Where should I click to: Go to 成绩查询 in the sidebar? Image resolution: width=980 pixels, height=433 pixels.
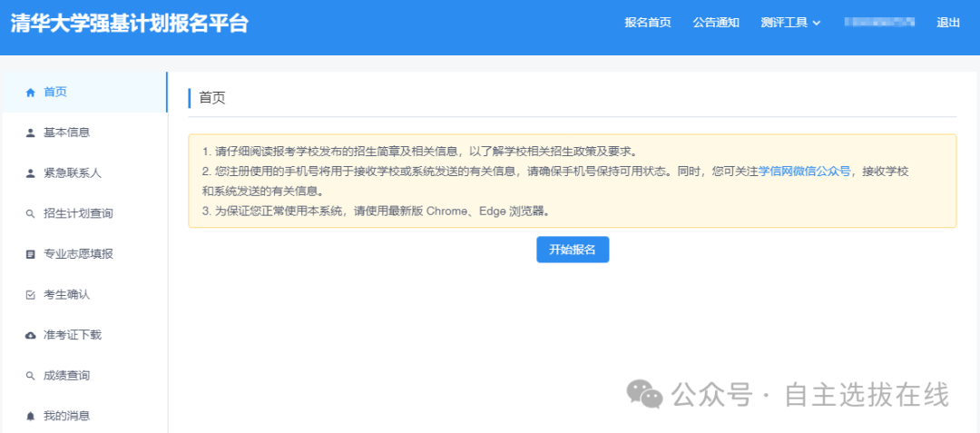[x=84, y=376]
